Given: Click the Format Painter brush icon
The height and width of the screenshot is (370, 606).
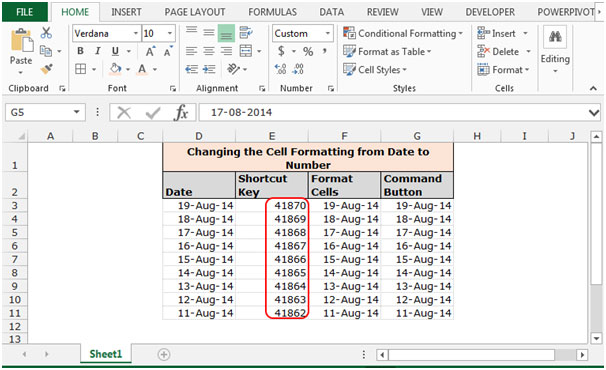Looking at the screenshot, I should (46, 69).
